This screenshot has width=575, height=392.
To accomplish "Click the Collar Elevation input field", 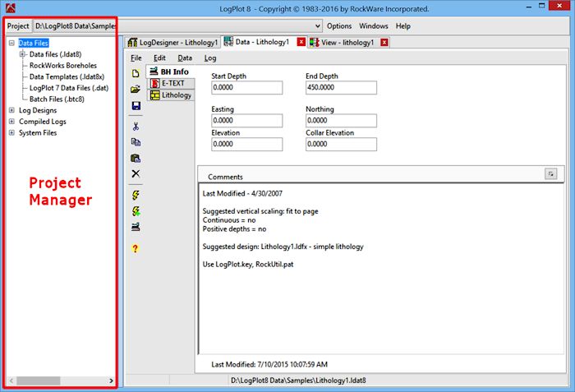I will 341,144.
